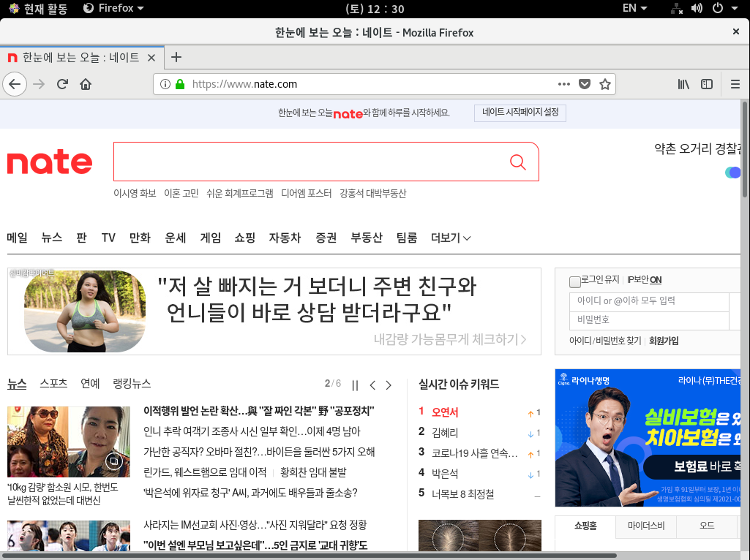The height and width of the screenshot is (560, 750).
Task: Click the blue-teal toggle near weather headline
Action: [x=732, y=173]
